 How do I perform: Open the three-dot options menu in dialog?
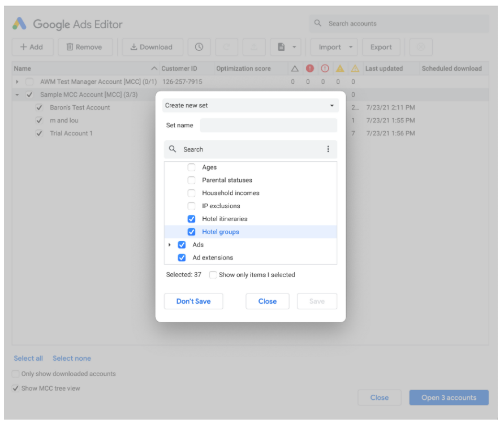pos(328,149)
